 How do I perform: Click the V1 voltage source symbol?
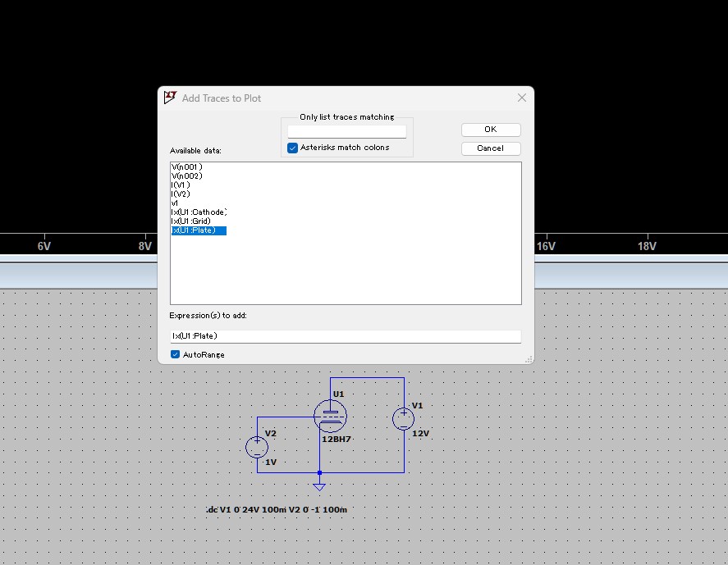[404, 419]
